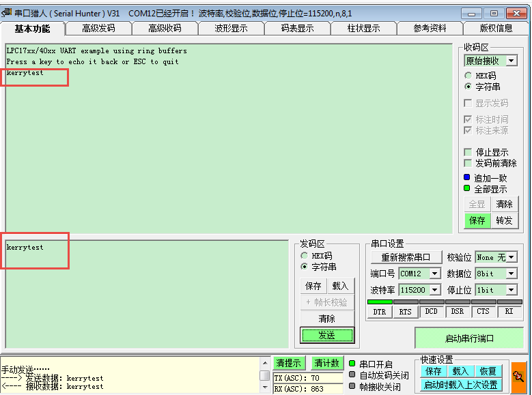Viewport: 532px width, 395px height.
Task: Click the 启动时载入上次设置 button
Action: click(x=461, y=385)
